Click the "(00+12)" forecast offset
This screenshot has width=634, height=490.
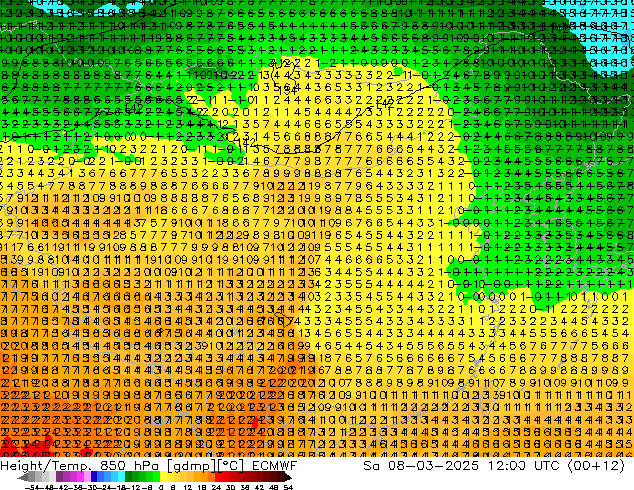coord(597,466)
